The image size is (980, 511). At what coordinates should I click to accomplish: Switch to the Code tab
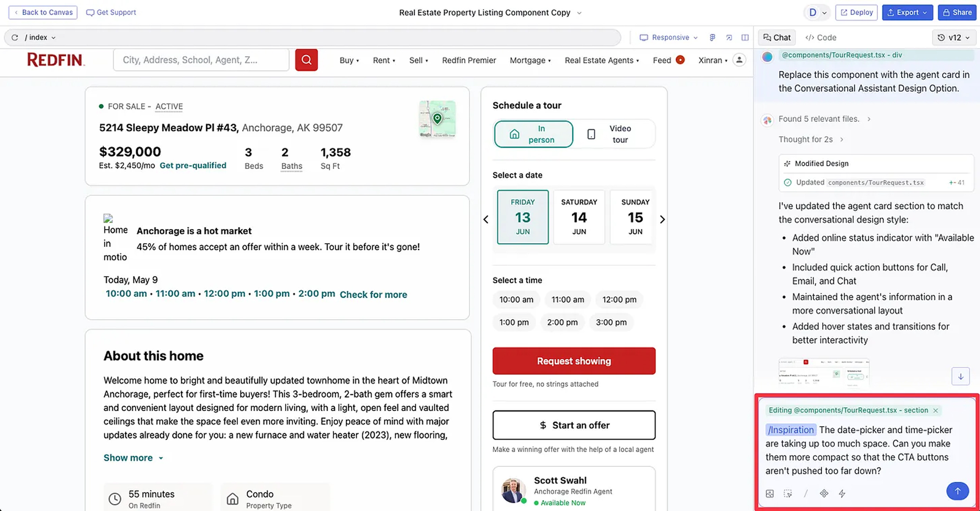coord(821,37)
